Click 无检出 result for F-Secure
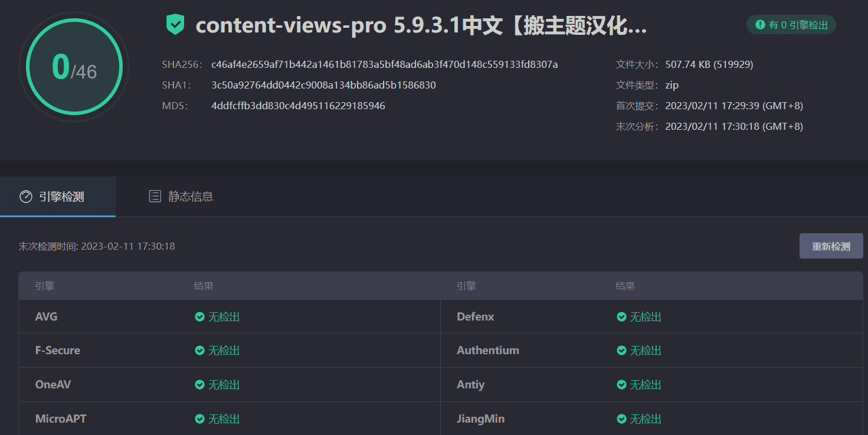868x435 pixels. coord(224,351)
